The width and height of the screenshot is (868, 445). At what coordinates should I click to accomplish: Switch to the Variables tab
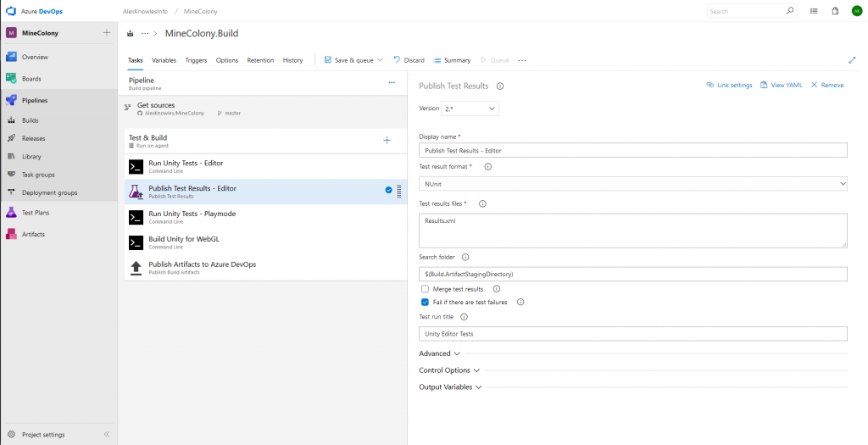coord(164,60)
